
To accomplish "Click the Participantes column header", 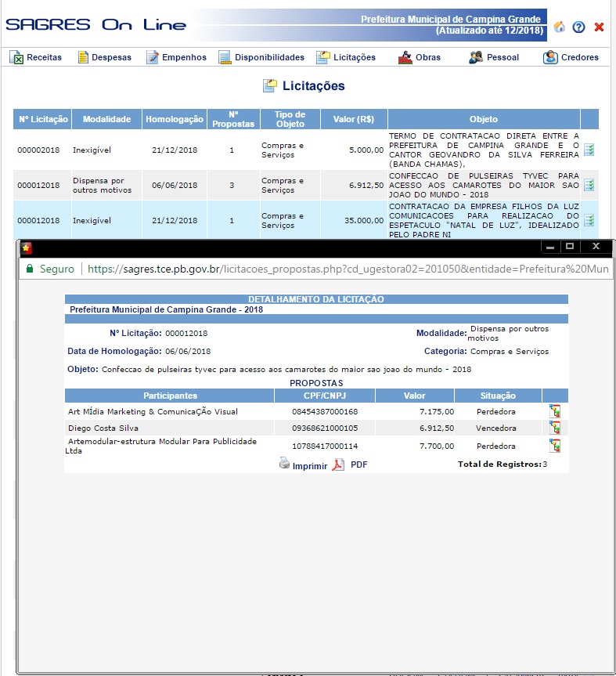I will point(170,396).
